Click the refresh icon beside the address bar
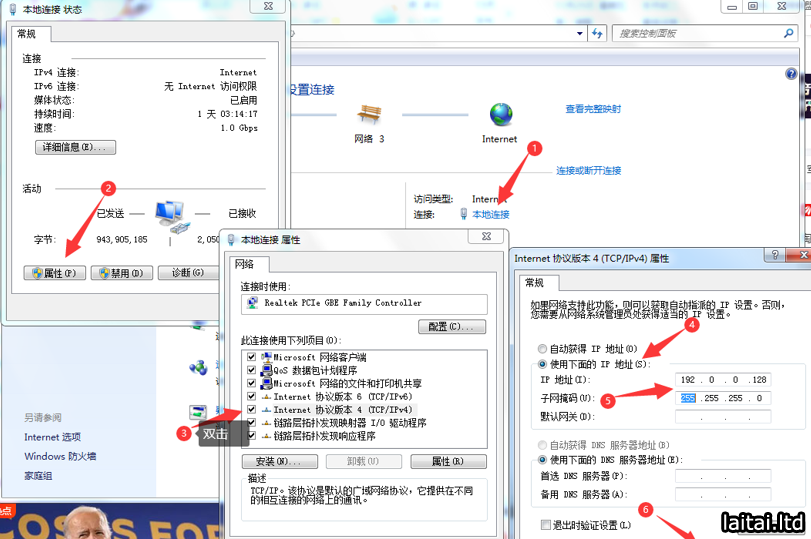 [596, 33]
